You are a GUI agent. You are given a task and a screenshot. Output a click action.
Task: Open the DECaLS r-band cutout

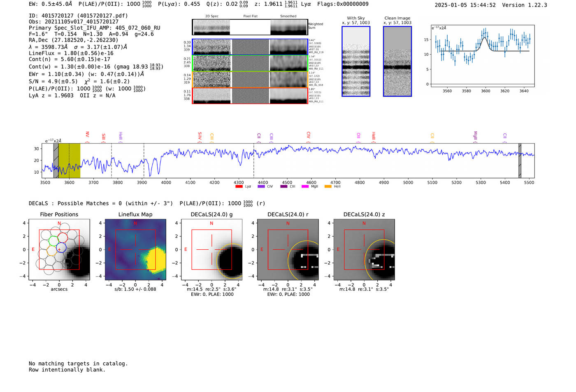point(288,250)
